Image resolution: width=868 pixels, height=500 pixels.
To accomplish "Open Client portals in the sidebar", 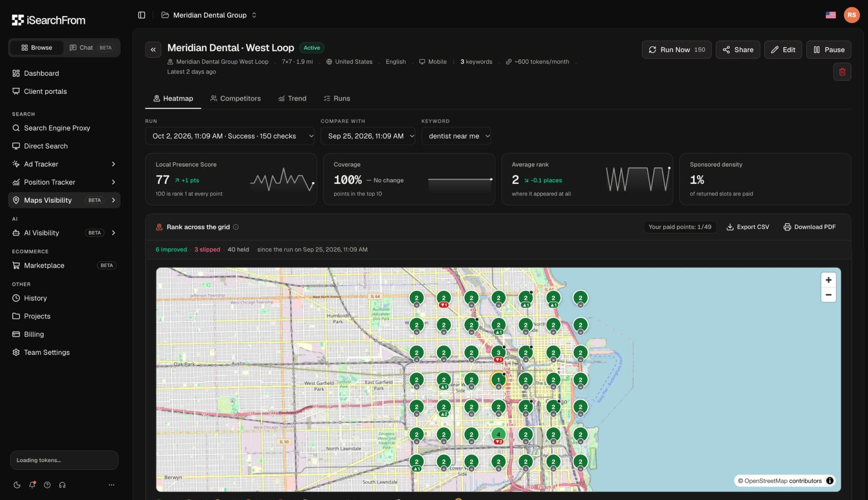I will [x=64, y=91].
